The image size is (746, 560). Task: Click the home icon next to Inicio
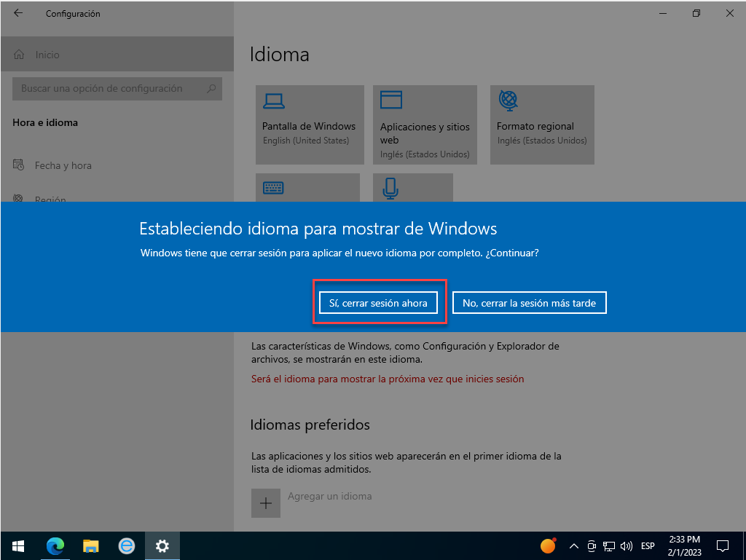pyautogui.click(x=19, y=54)
